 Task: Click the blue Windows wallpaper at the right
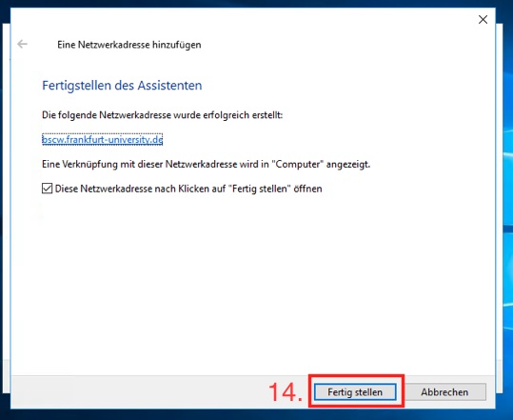point(508,230)
